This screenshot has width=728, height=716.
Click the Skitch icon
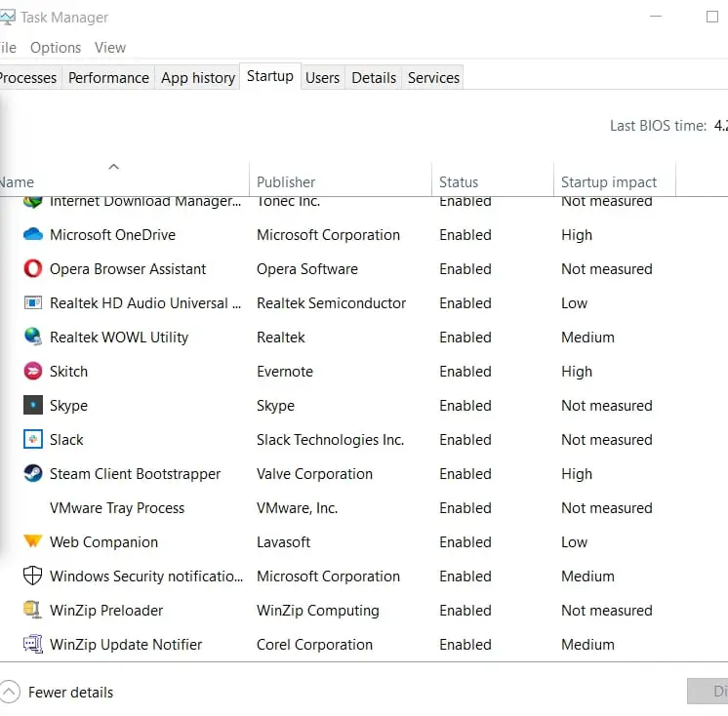pyautogui.click(x=33, y=372)
